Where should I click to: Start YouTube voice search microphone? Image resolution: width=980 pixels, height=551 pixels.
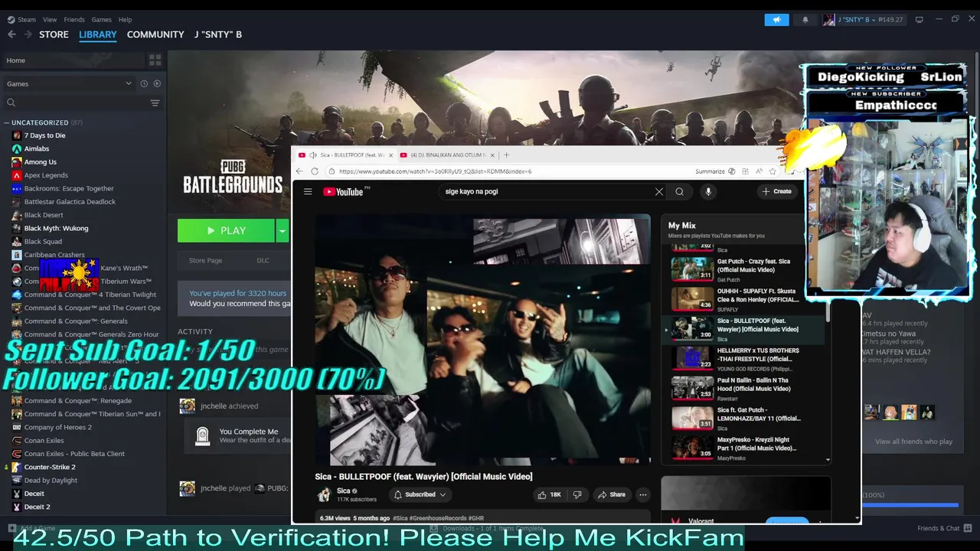(708, 191)
